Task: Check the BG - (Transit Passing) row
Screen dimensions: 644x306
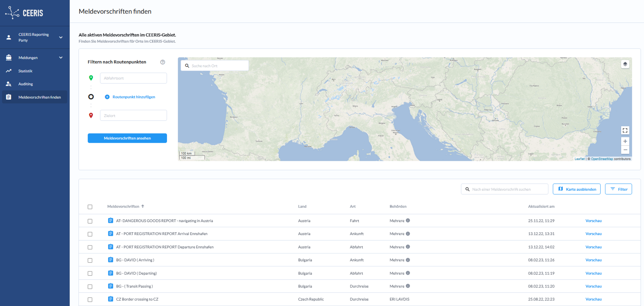Action: pyautogui.click(x=90, y=287)
